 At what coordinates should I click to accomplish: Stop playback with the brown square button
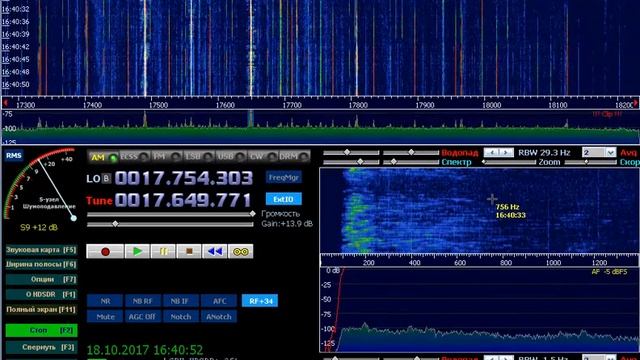(x=189, y=251)
